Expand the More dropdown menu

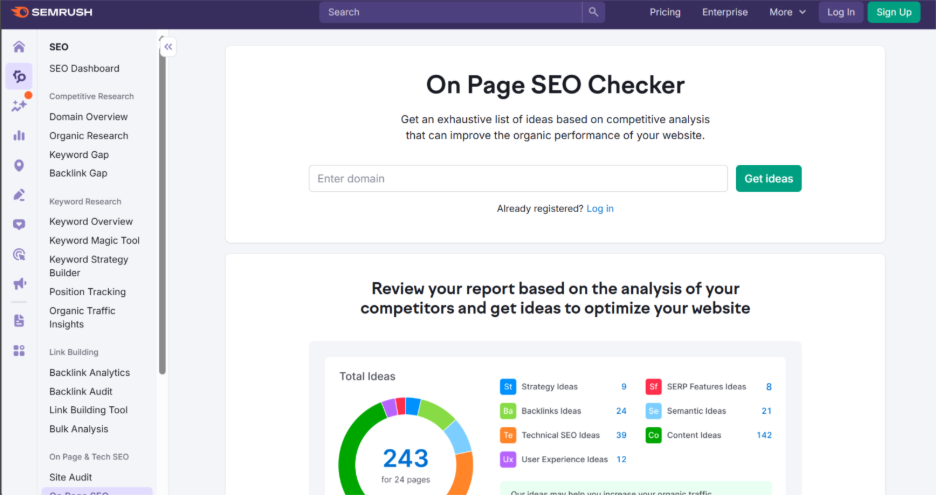click(x=788, y=12)
